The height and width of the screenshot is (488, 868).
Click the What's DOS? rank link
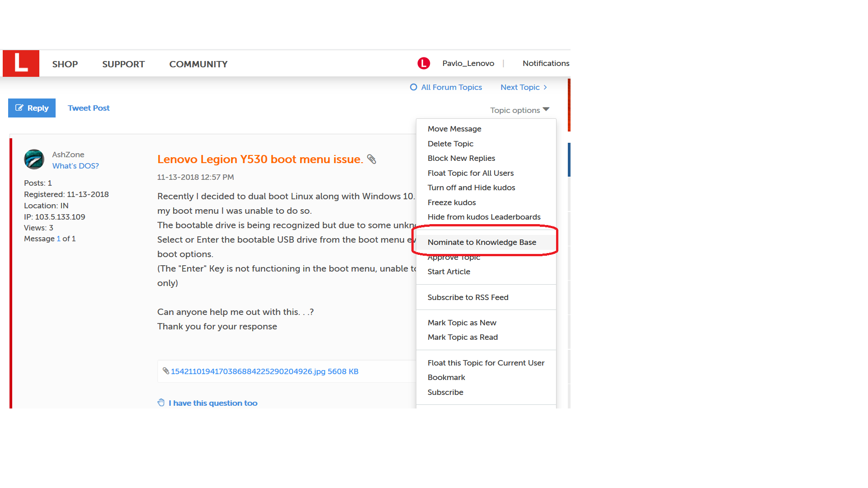[x=75, y=166]
